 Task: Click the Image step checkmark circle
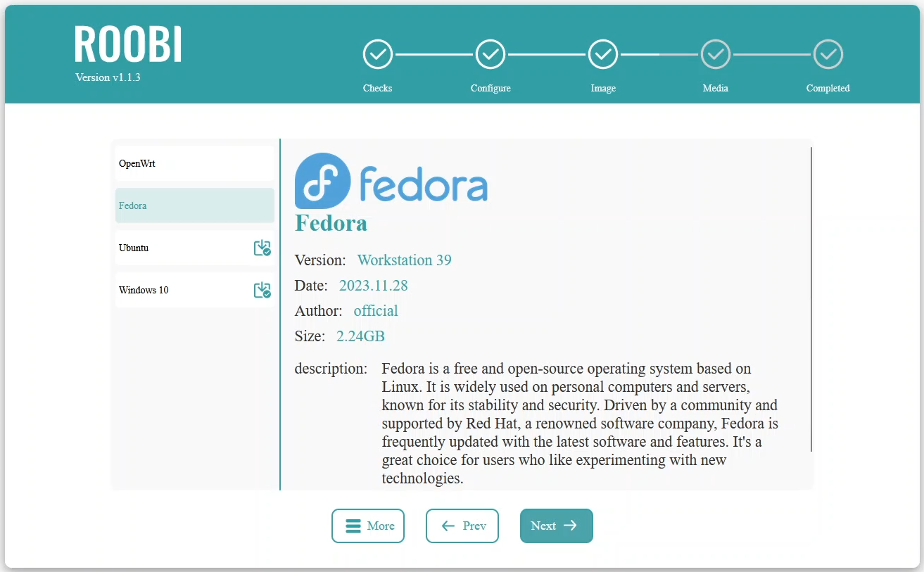603,54
